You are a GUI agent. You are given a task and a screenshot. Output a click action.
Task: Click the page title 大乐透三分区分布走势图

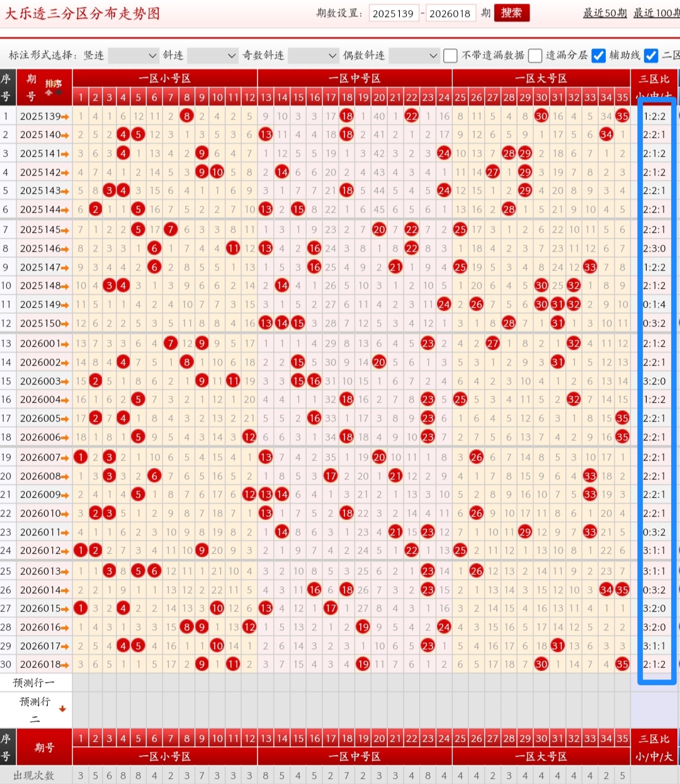click(x=82, y=13)
